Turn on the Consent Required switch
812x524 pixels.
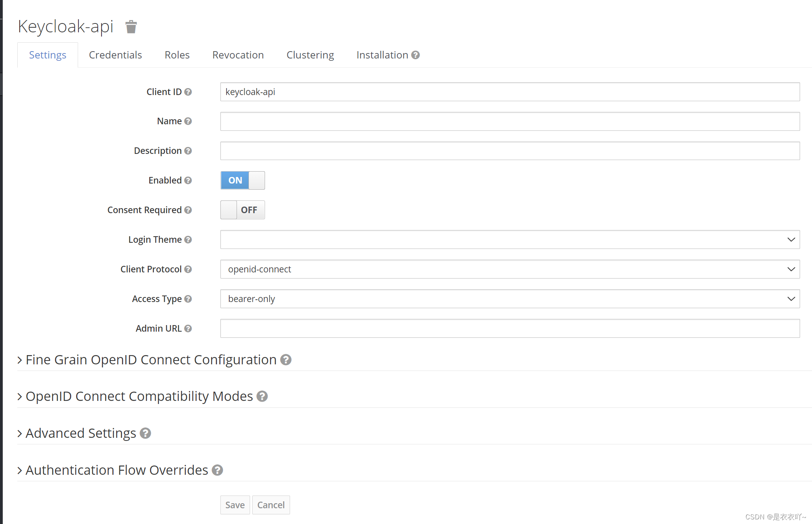coord(242,210)
